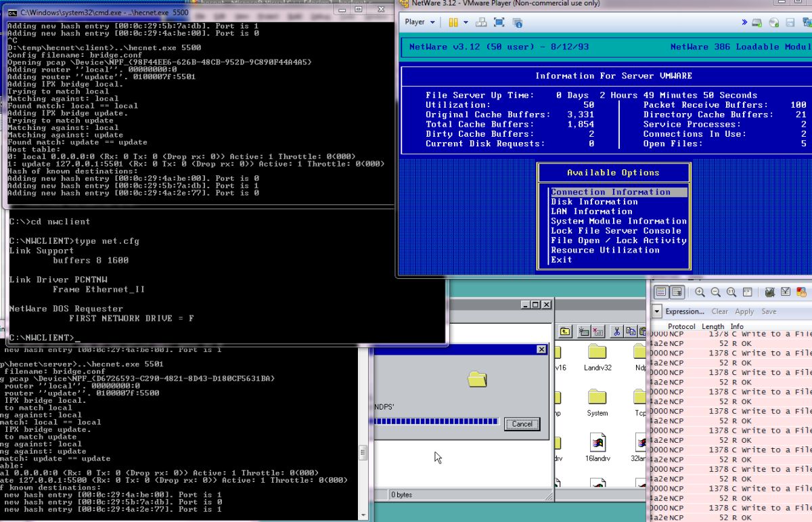Click Expression... in Wireshark filter bar
The width and height of the screenshot is (812, 522).
pos(685,311)
